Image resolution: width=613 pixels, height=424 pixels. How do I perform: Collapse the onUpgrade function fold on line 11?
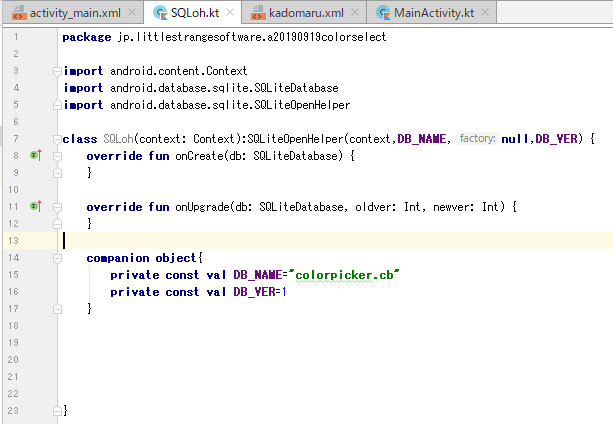pos(57,207)
